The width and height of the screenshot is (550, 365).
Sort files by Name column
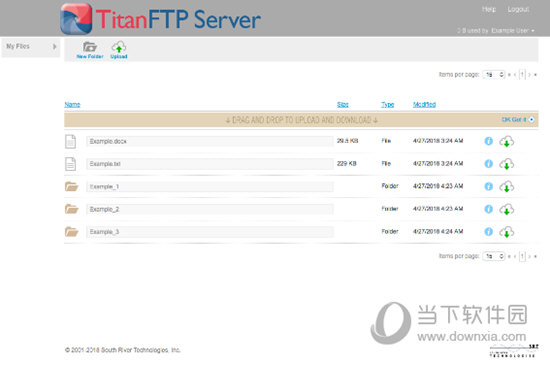coord(72,104)
